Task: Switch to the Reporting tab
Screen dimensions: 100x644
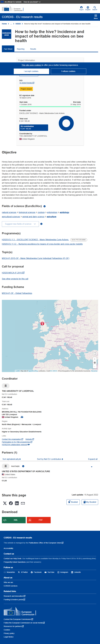Action: 21,49
